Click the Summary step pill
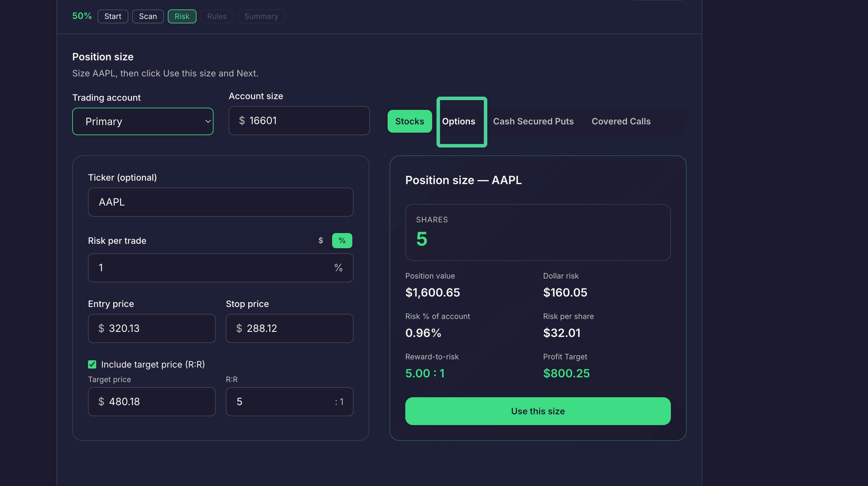Image resolution: width=868 pixels, height=486 pixels. point(261,16)
